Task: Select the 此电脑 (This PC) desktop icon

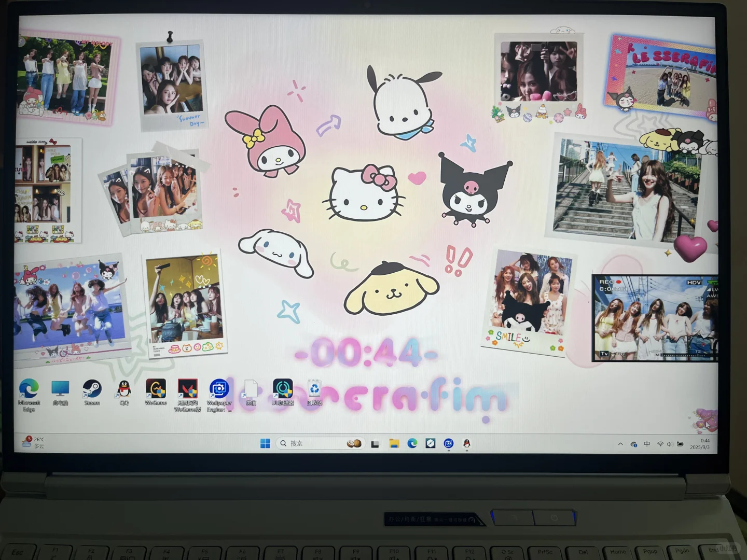Action: click(x=60, y=393)
